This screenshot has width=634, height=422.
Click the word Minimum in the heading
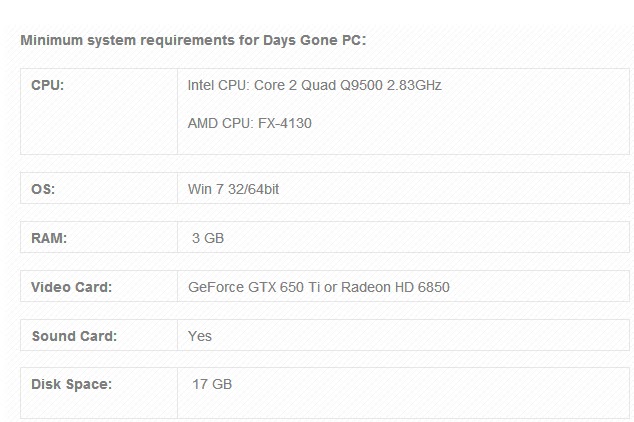[x=51, y=40]
